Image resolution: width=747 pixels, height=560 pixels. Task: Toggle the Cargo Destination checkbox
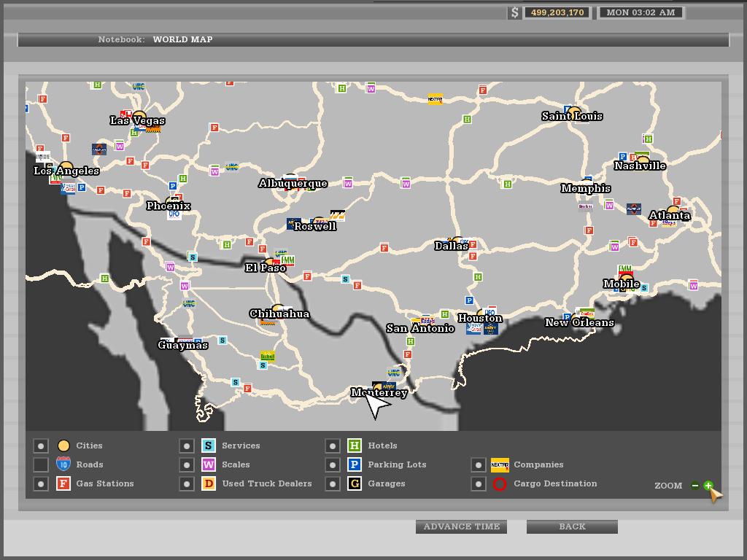[x=479, y=484]
